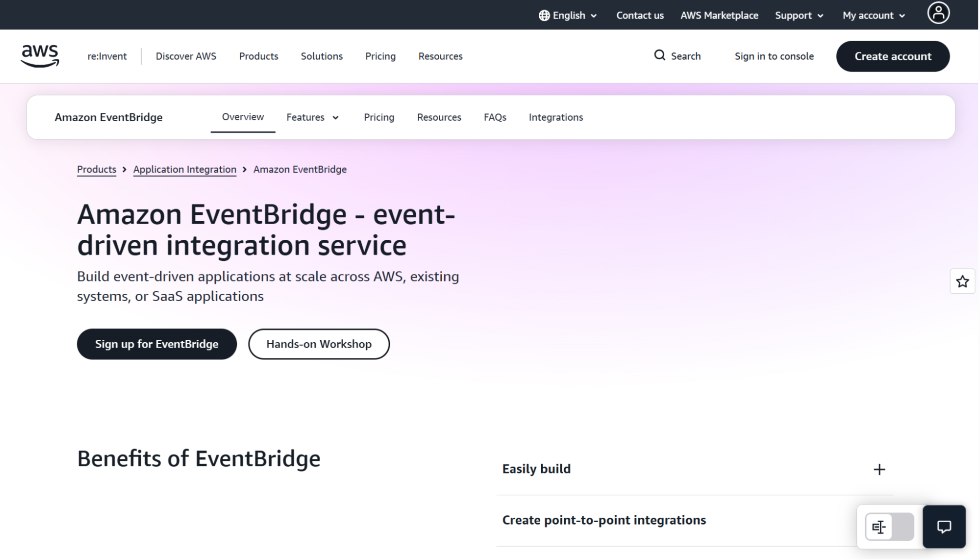This screenshot has width=980, height=560.
Task: Open Products in the main navigation
Action: pyautogui.click(x=258, y=56)
